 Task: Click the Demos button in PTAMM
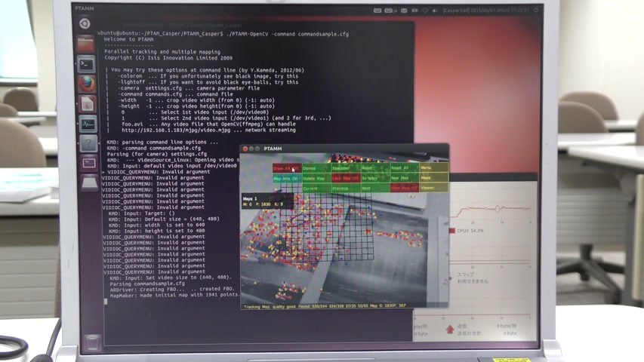[x=316, y=168]
